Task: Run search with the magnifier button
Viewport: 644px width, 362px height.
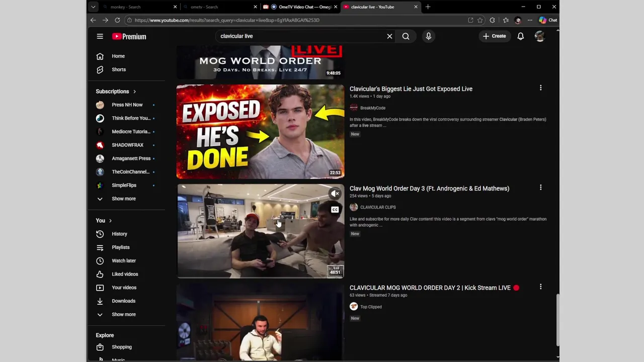Action: coord(406,36)
